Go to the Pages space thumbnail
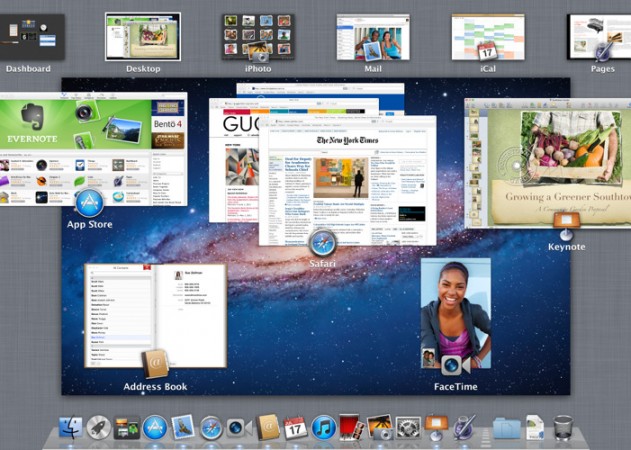This screenshot has height=450, width=631. click(600, 36)
